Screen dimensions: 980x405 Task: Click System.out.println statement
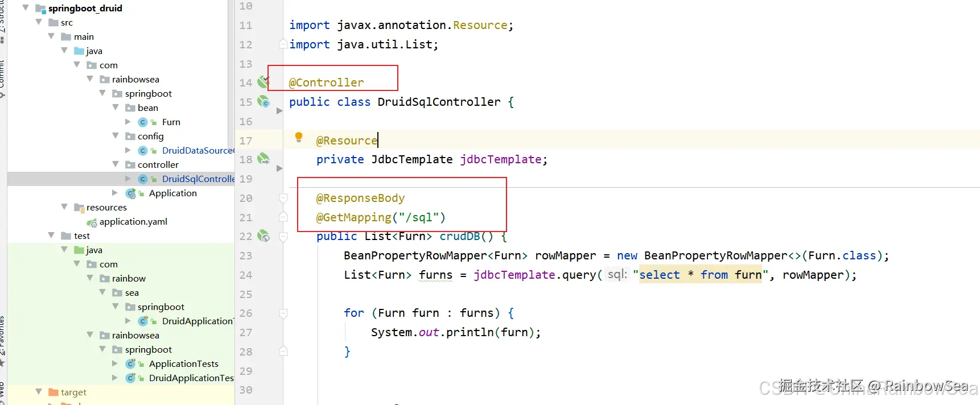[x=455, y=332]
